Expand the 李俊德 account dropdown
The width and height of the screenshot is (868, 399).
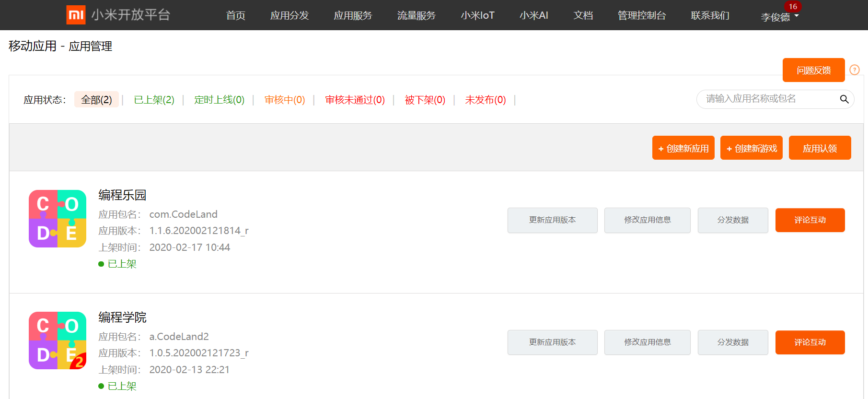(780, 17)
